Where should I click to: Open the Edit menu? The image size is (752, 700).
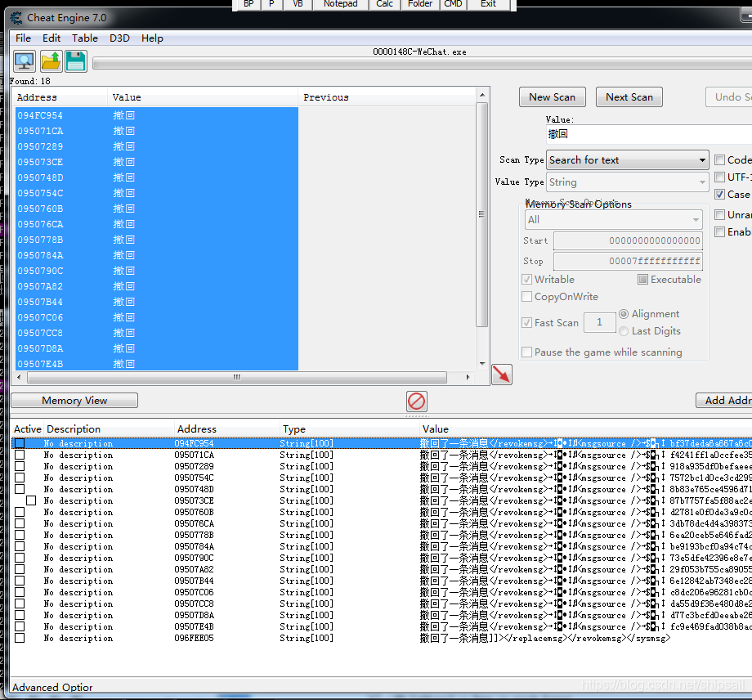point(51,38)
